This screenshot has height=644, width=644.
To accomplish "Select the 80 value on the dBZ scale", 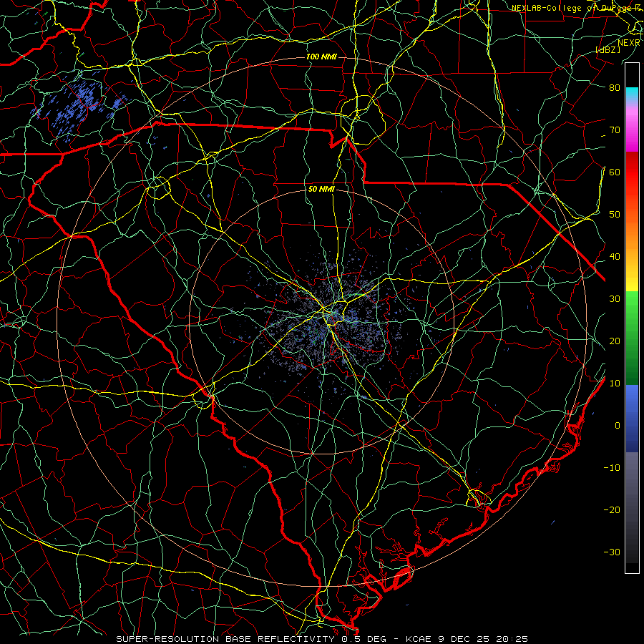I will pyautogui.click(x=615, y=87).
